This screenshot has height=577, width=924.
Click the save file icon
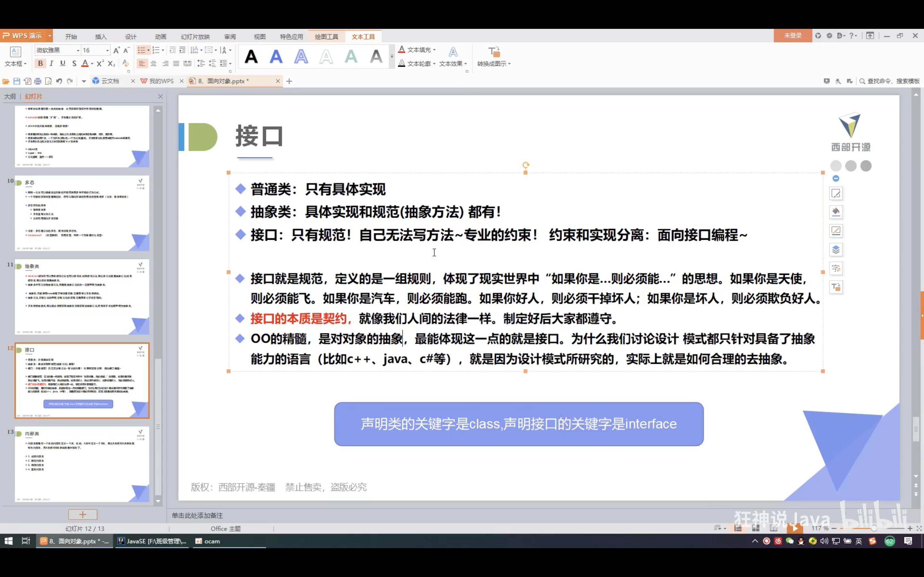16,81
